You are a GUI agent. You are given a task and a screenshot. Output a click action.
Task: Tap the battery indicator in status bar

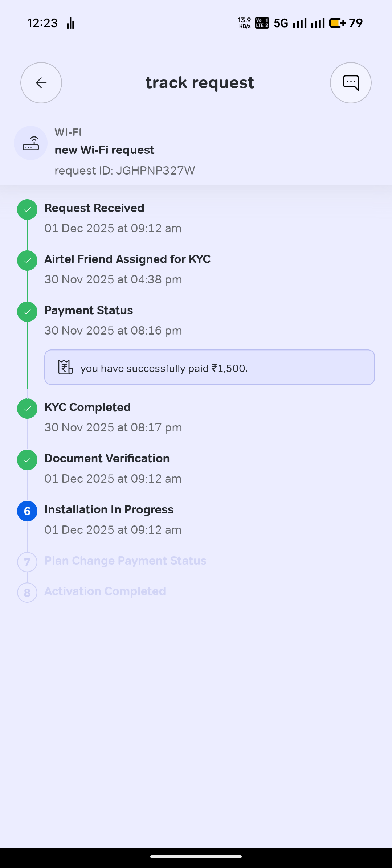[x=338, y=23]
